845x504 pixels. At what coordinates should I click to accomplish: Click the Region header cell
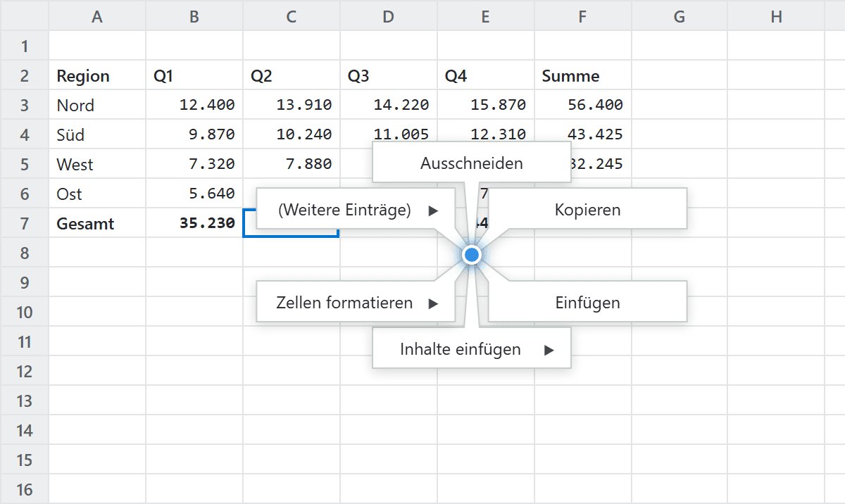[97, 75]
